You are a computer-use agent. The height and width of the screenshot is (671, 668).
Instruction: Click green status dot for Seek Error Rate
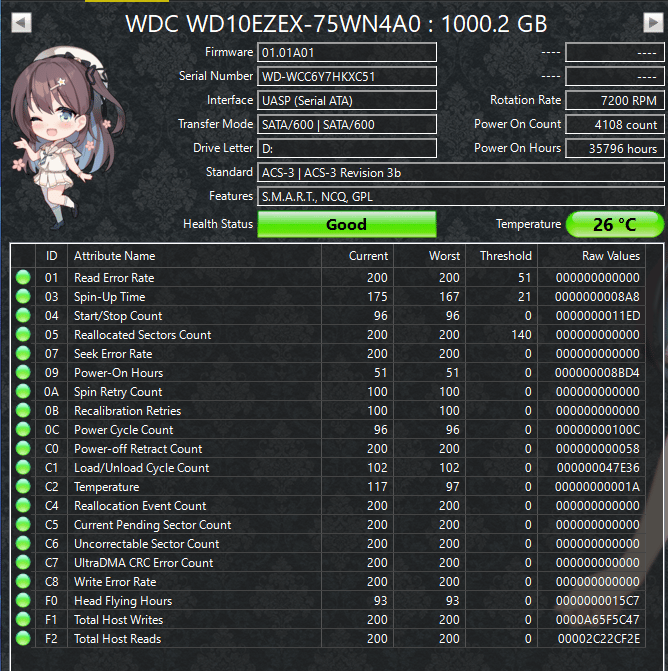[23, 353]
